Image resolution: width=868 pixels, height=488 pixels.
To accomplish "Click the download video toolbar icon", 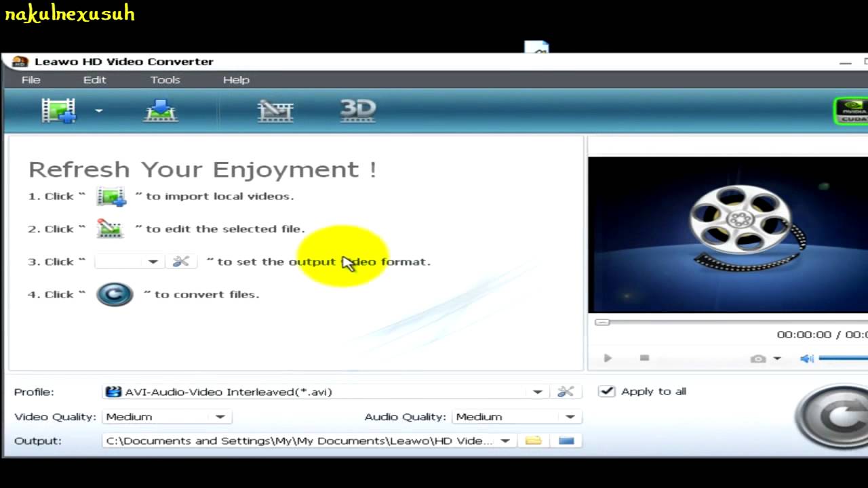I will pyautogui.click(x=161, y=110).
